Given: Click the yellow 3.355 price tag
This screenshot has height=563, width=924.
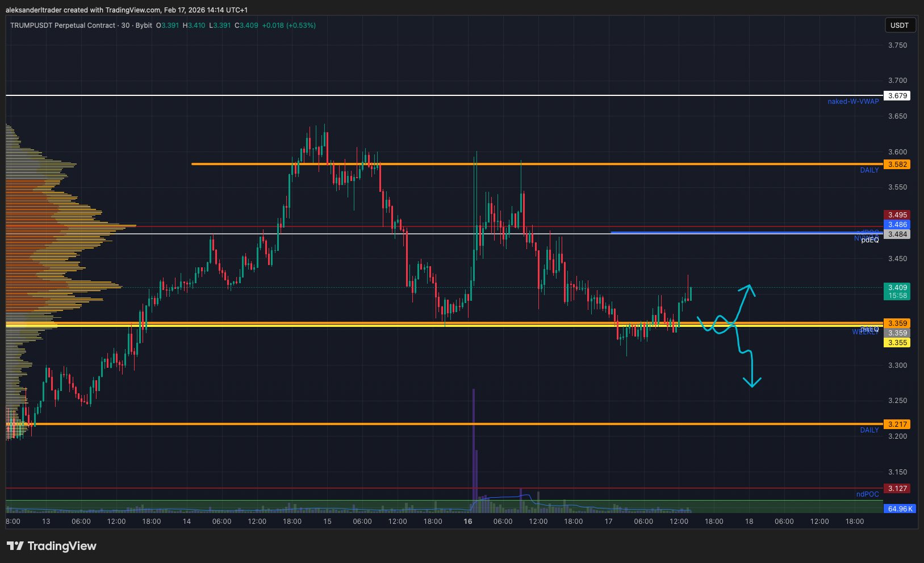Looking at the screenshot, I should pos(897,343).
